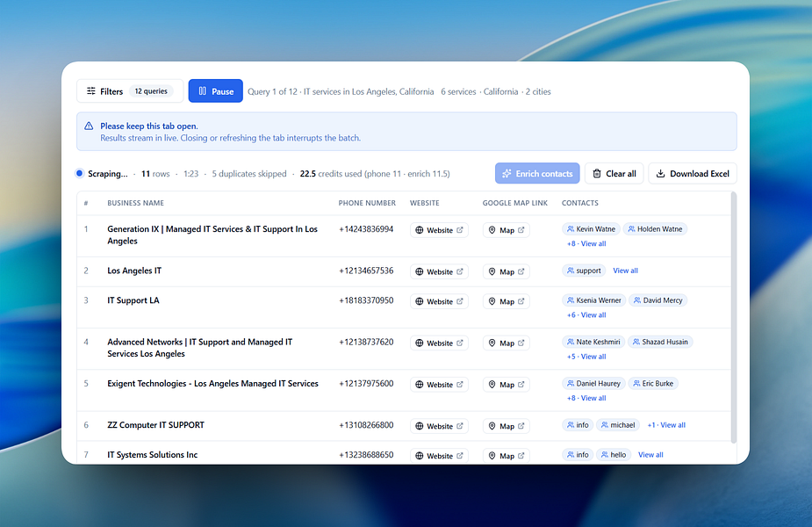Click the 5 duplicates skipped text
The image size is (812, 527).
click(x=249, y=174)
